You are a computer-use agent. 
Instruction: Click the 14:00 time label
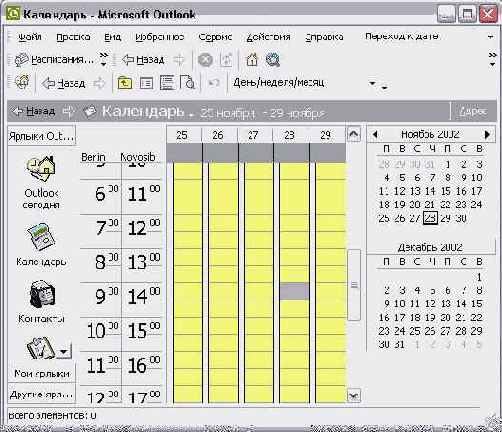click(x=144, y=295)
